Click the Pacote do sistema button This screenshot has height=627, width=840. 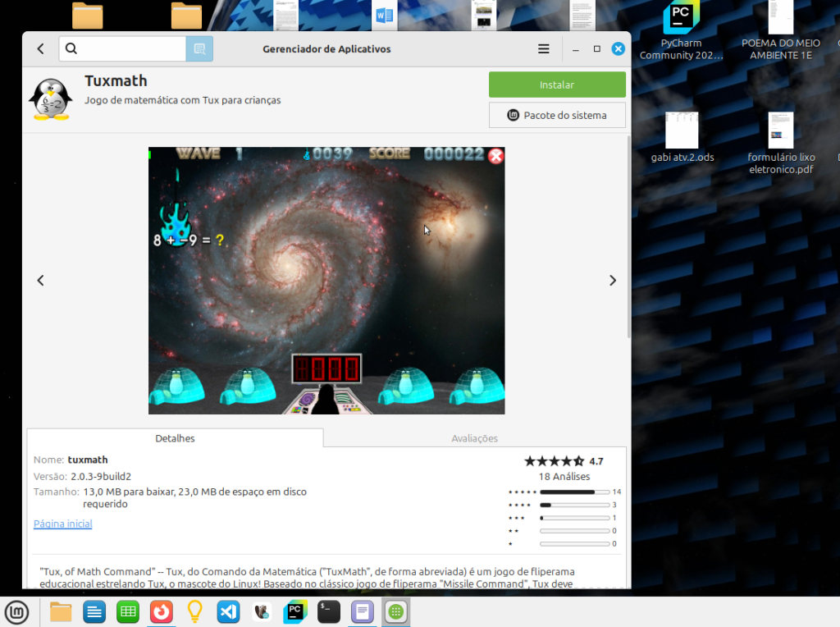pos(557,115)
